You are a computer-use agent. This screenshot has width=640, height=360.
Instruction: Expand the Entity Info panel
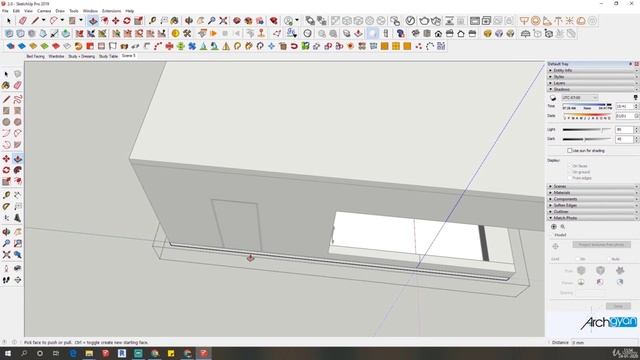593,70
